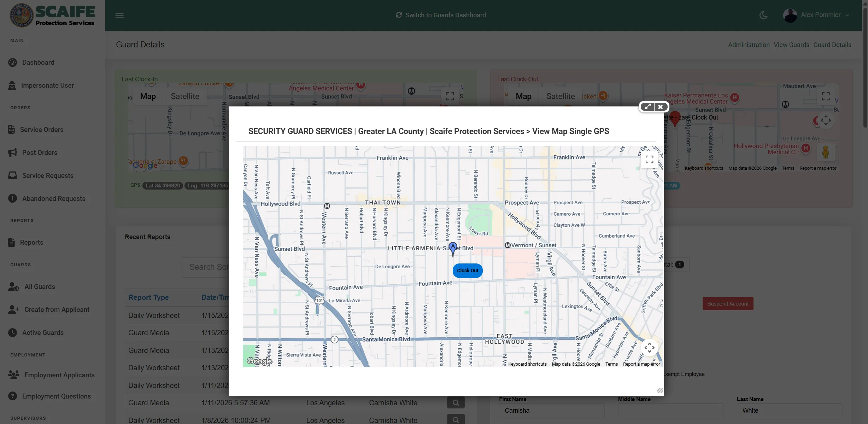Open the Alex Pommier user dropdown
The height and width of the screenshot is (424, 868).
pos(816,15)
